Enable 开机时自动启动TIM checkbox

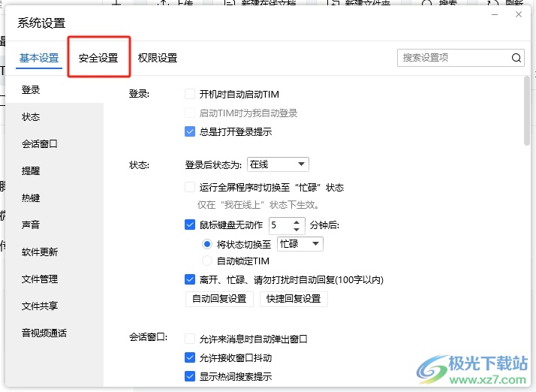click(190, 95)
